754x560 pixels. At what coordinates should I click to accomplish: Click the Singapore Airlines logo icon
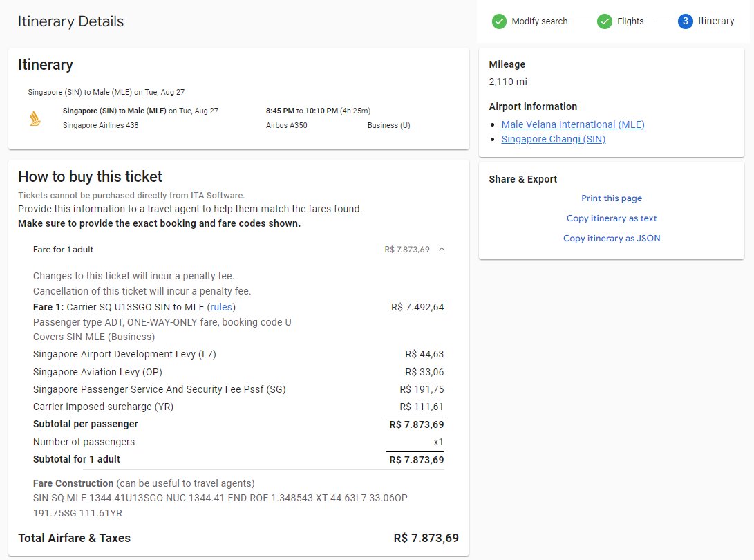(x=35, y=118)
